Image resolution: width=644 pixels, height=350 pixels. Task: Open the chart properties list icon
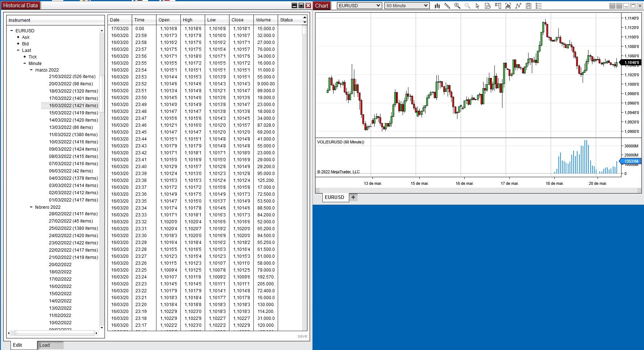tap(539, 6)
